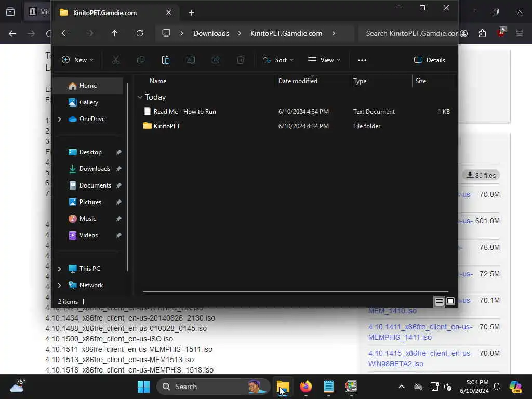Expand the OneDrive tree node
The image size is (532, 399).
pyautogui.click(x=60, y=119)
